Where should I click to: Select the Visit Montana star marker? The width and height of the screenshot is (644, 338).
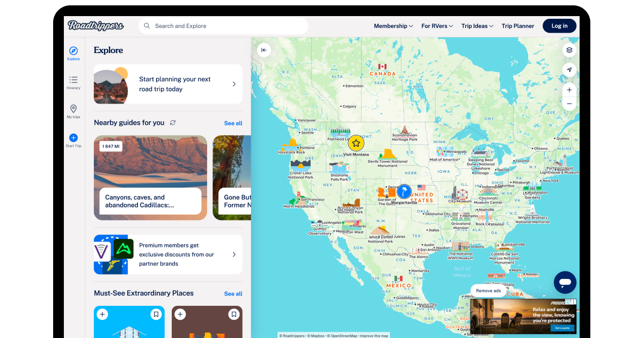[356, 143]
